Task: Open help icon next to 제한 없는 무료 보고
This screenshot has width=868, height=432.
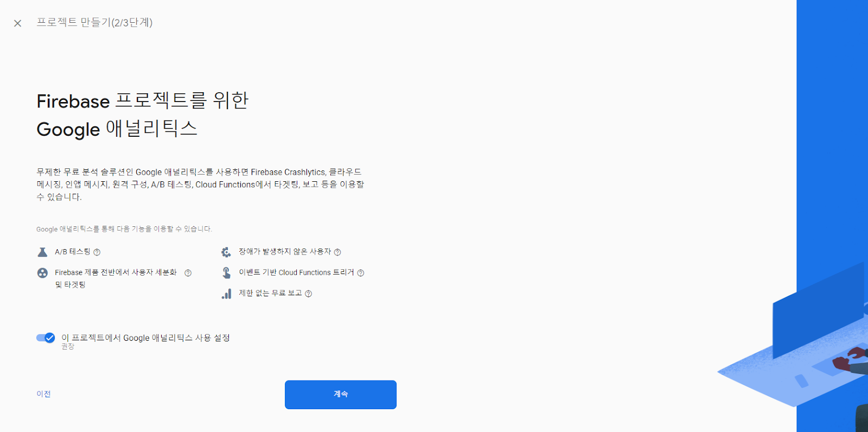Action: click(x=308, y=294)
